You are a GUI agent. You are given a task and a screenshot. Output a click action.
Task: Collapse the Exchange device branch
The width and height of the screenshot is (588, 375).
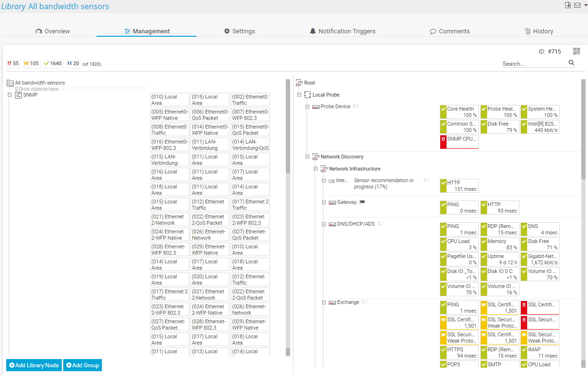pos(324,303)
